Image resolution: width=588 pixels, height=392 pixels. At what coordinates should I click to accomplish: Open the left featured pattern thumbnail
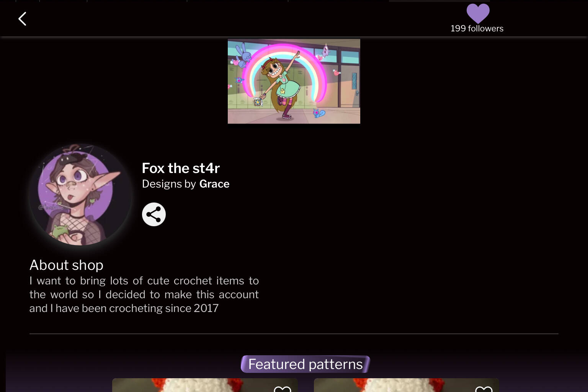[205, 385]
